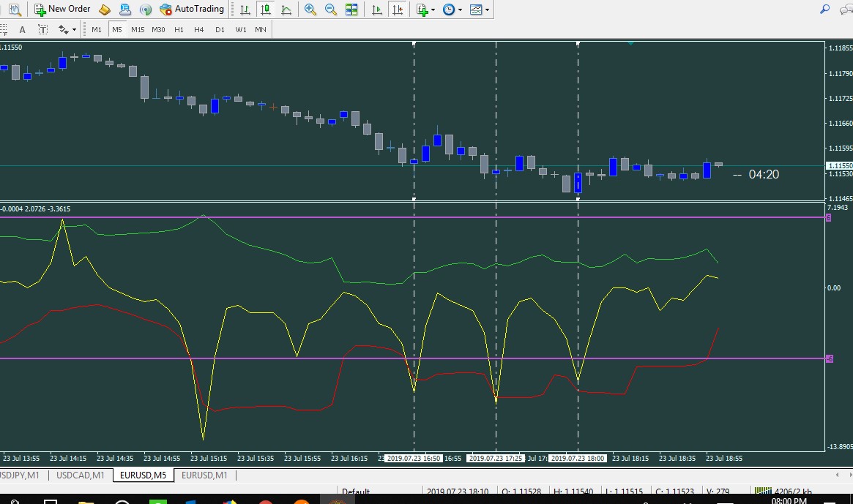Click the 2019.07.23 17:25 vertical line marker

496,459
